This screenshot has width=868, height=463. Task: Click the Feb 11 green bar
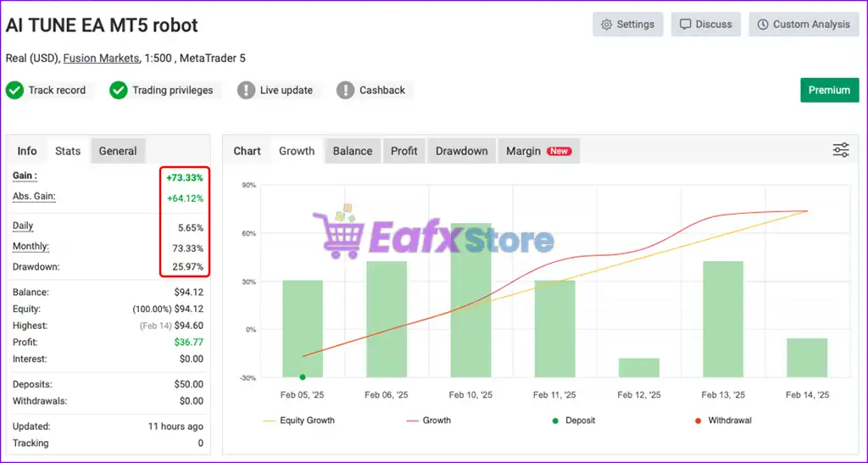point(555,329)
